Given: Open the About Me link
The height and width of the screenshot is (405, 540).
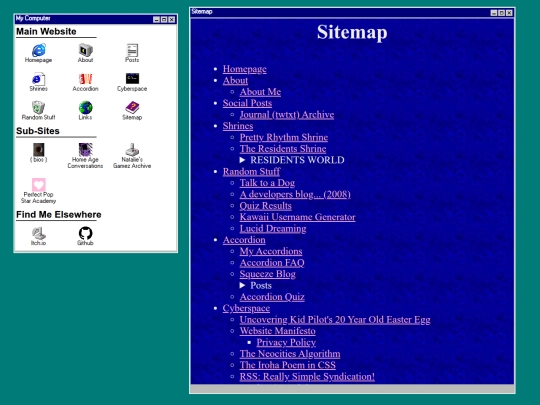Looking at the screenshot, I should click(260, 92).
